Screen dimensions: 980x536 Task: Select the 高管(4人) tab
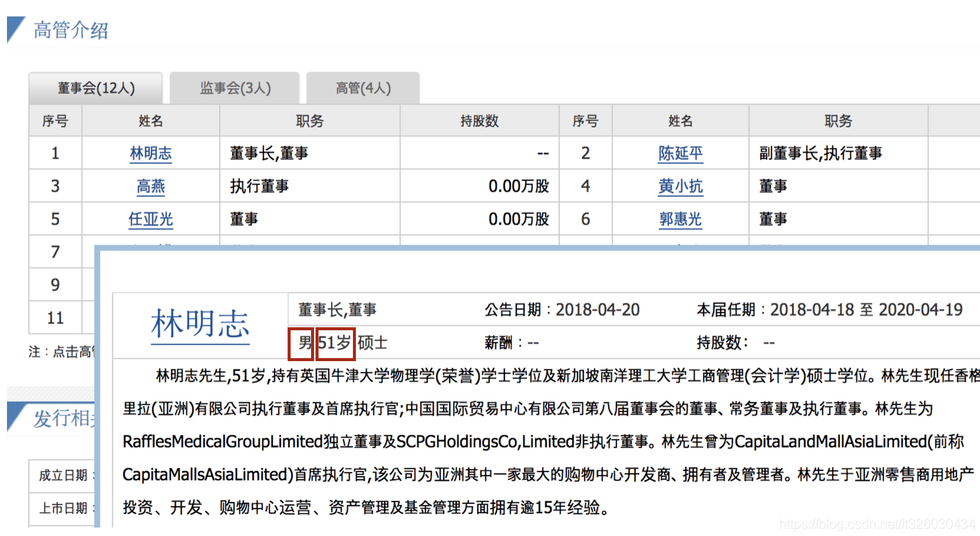[x=363, y=88]
